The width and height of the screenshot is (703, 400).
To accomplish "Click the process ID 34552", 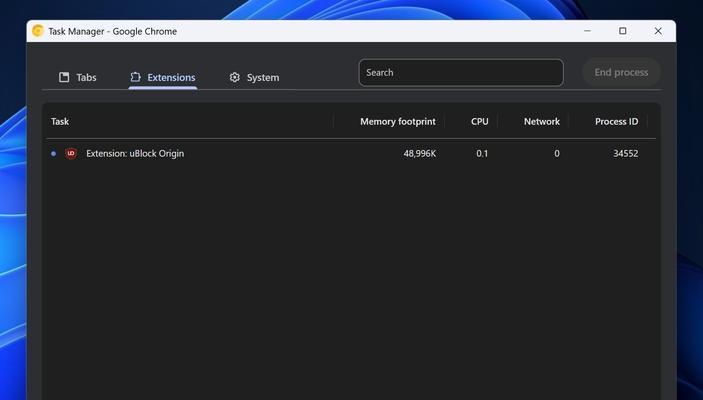I will [625, 153].
